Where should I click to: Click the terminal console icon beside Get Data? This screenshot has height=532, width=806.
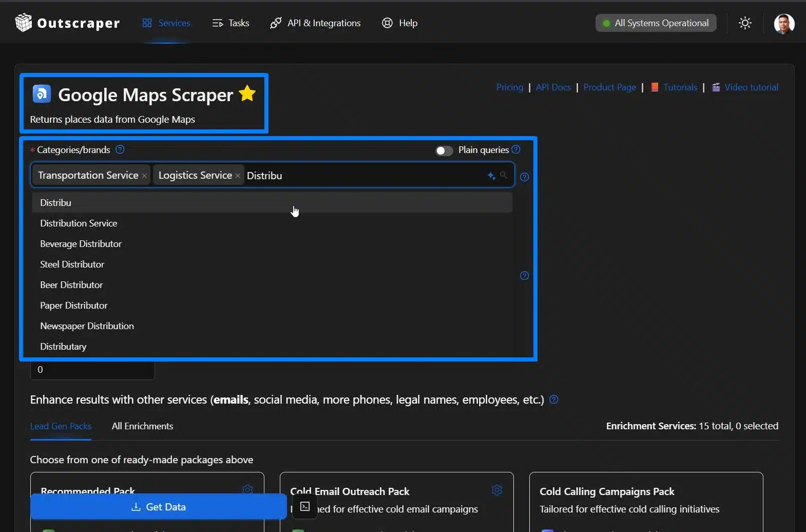(x=305, y=506)
